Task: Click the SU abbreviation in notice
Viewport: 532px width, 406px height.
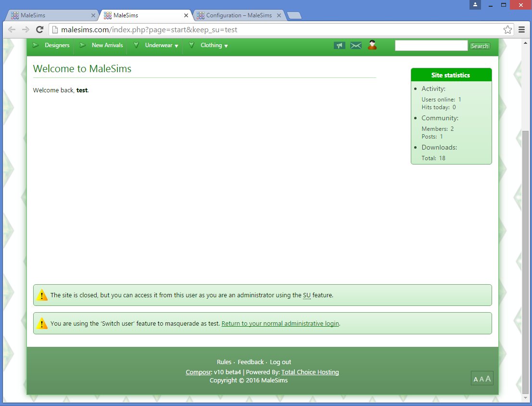Action: click(x=307, y=295)
